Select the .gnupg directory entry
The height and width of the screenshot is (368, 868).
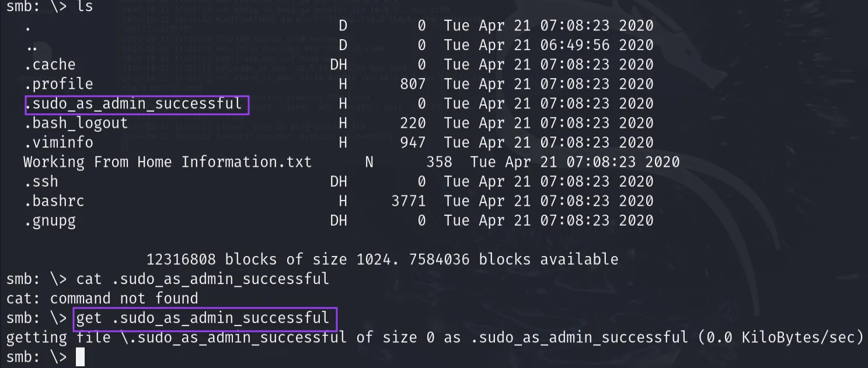pos(50,220)
